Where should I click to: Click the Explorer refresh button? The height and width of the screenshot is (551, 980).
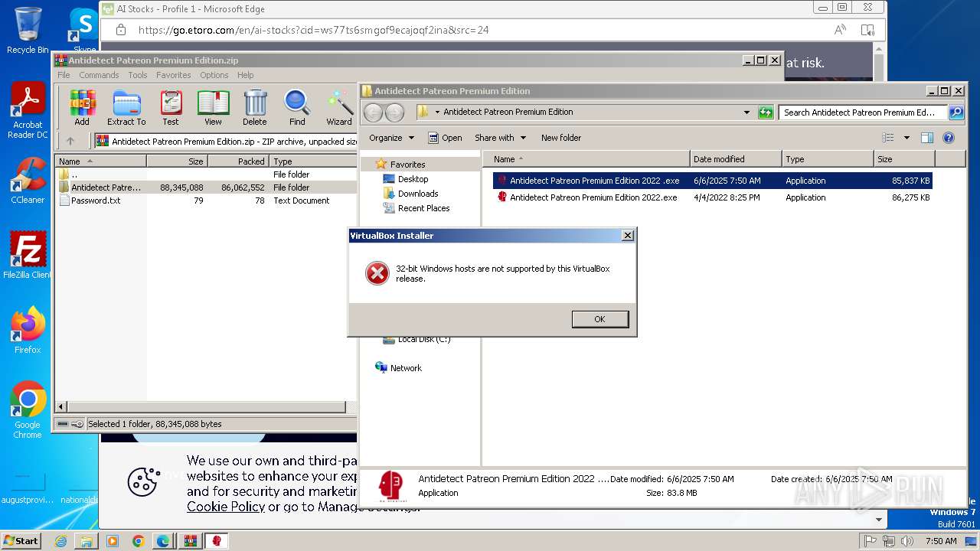(766, 112)
